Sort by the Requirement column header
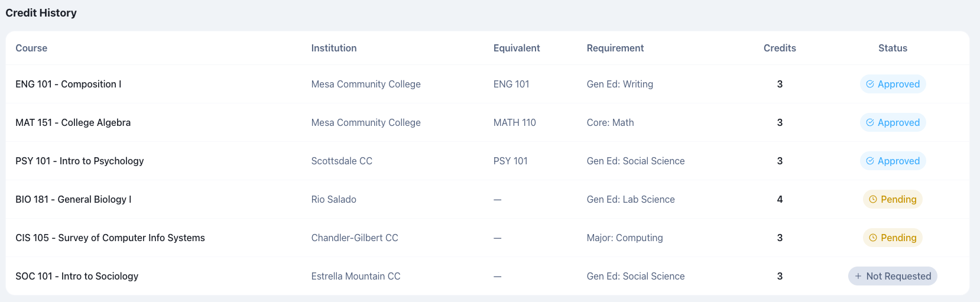The image size is (980, 302). coord(615,48)
